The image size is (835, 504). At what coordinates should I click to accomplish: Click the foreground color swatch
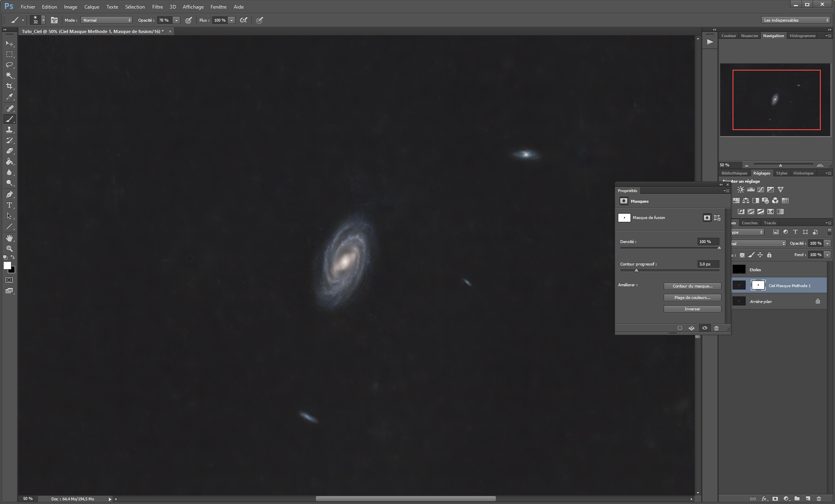coord(7,265)
